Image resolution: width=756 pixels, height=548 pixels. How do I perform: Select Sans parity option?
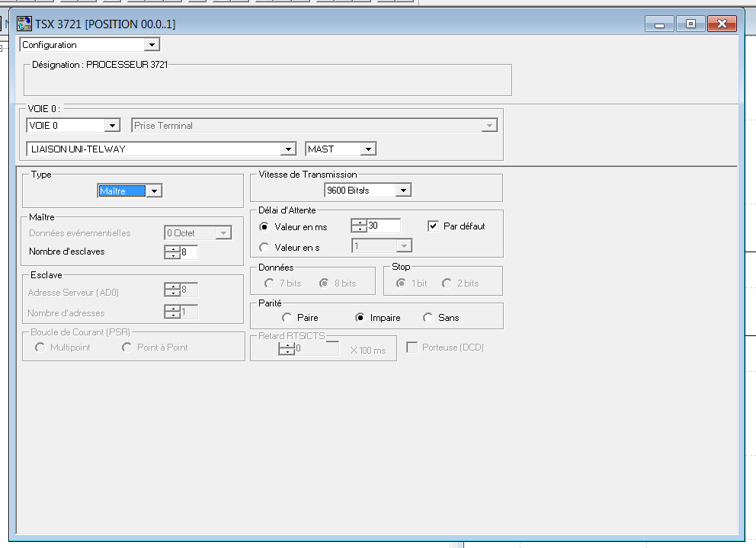tap(428, 318)
